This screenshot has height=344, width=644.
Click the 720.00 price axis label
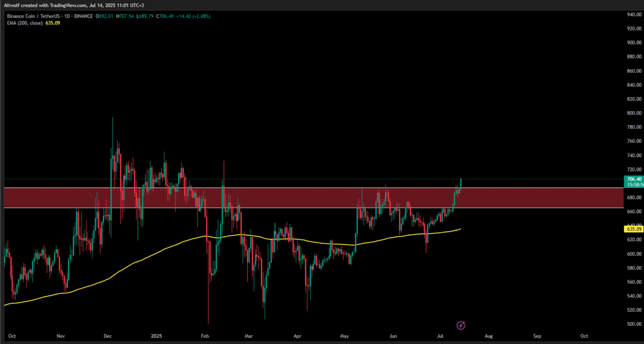(x=634, y=169)
